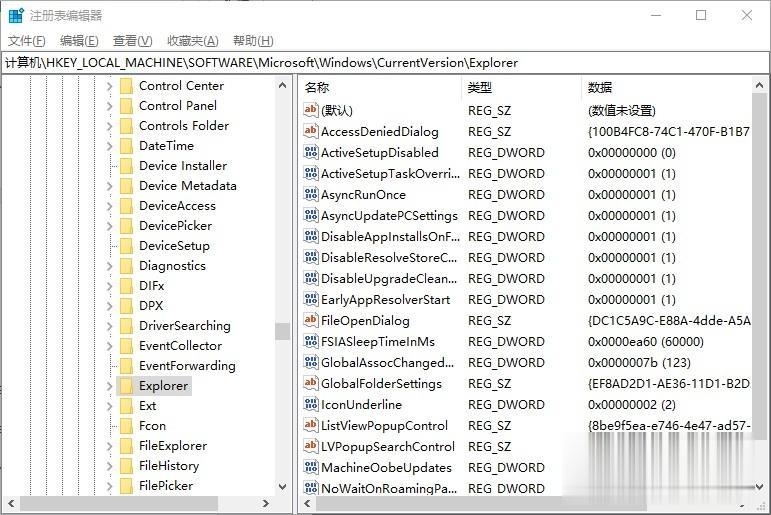The width and height of the screenshot is (771, 515).
Task: Expand the DIFx key
Action: pos(109,286)
